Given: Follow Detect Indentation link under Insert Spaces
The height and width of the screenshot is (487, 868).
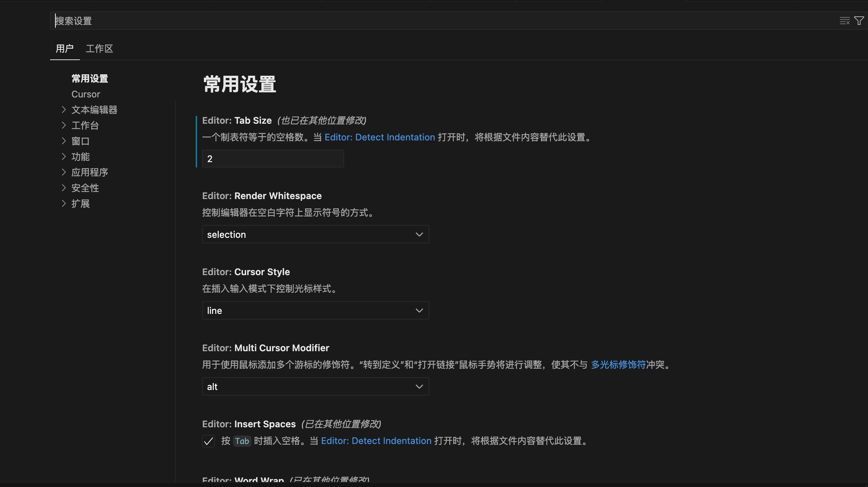Looking at the screenshot, I should tap(376, 441).
